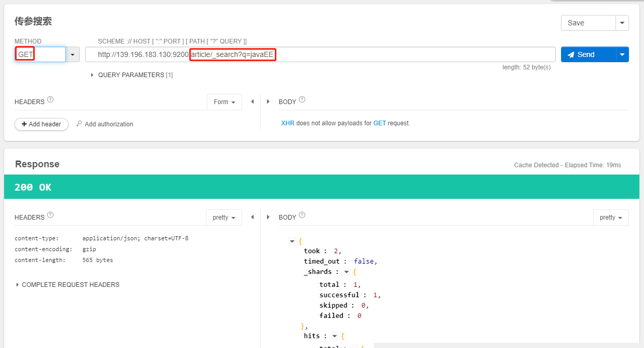The height and width of the screenshot is (348, 644).
Task: Open response body pretty dropdown
Action: [x=611, y=218]
